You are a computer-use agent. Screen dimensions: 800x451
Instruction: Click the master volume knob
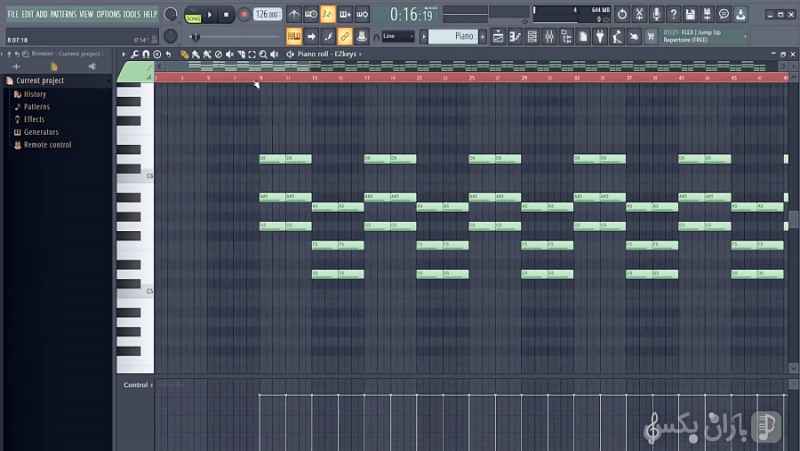coord(171,14)
